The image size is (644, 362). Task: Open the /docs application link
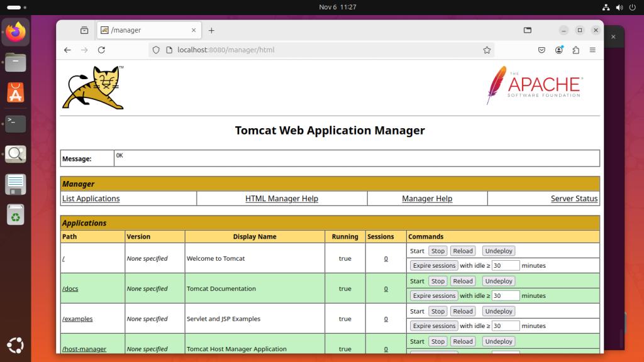point(70,288)
